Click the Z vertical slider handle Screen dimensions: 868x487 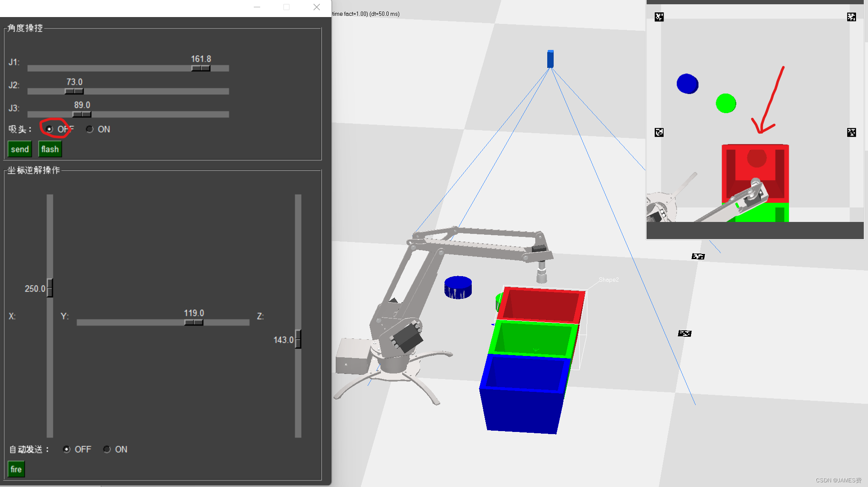(298, 339)
